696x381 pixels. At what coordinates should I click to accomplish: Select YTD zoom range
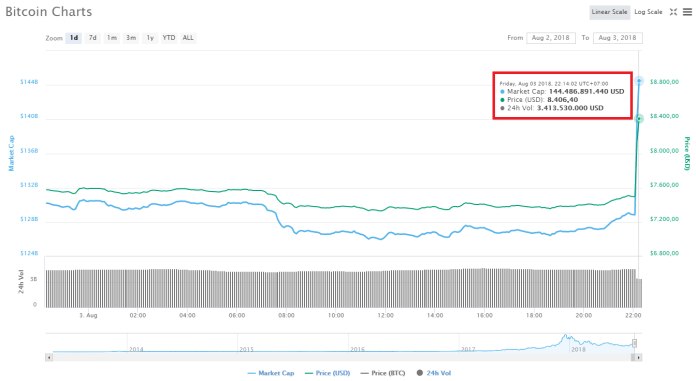tap(169, 38)
